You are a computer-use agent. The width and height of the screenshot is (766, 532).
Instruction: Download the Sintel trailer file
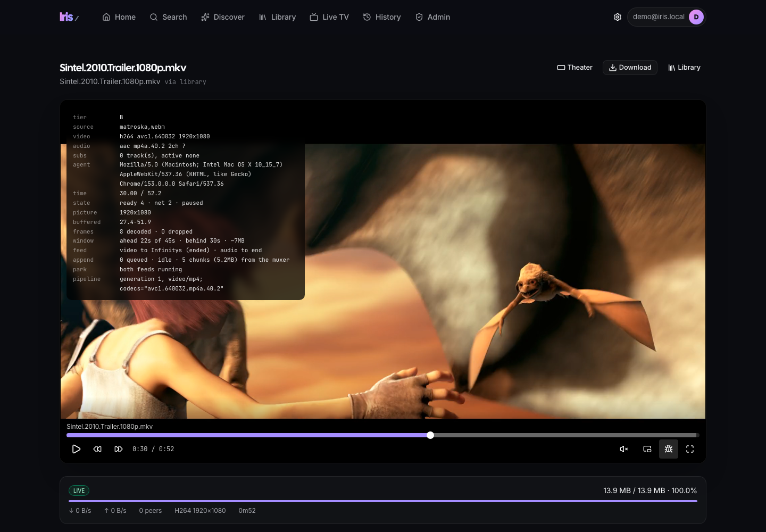(630, 68)
